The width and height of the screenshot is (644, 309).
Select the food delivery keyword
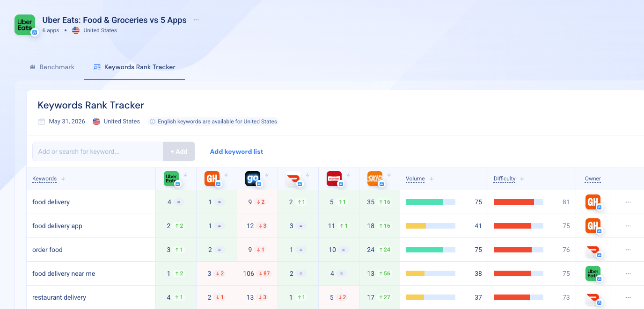point(51,202)
